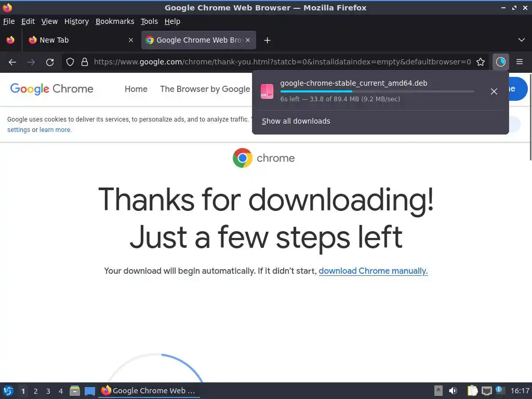
Task: Click Google Chrome Web taskbar window button
Action: 149,391
